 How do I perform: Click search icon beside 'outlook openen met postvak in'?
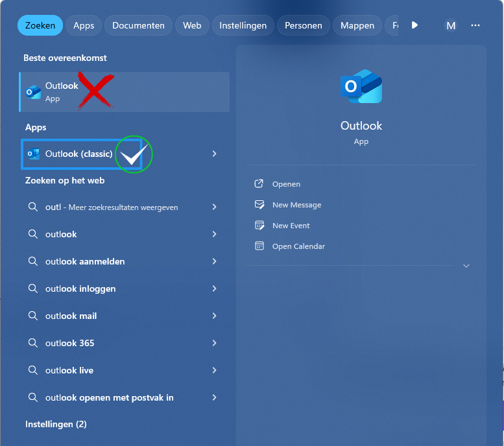click(33, 397)
